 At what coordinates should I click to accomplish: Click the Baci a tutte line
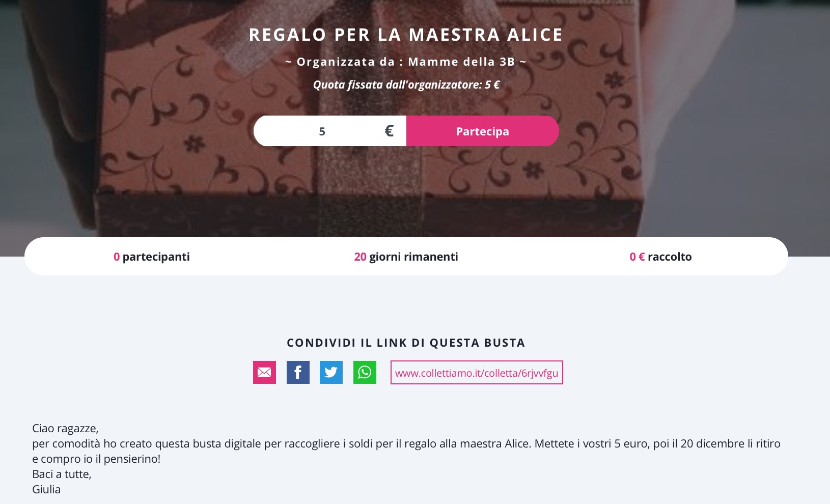(62, 474)
